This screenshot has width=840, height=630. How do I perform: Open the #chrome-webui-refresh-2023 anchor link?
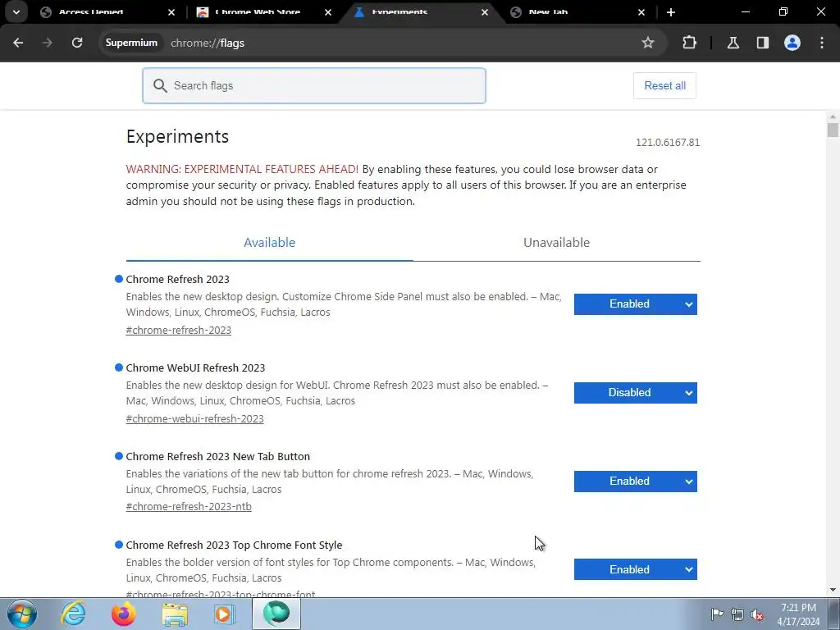coord(194,418)
